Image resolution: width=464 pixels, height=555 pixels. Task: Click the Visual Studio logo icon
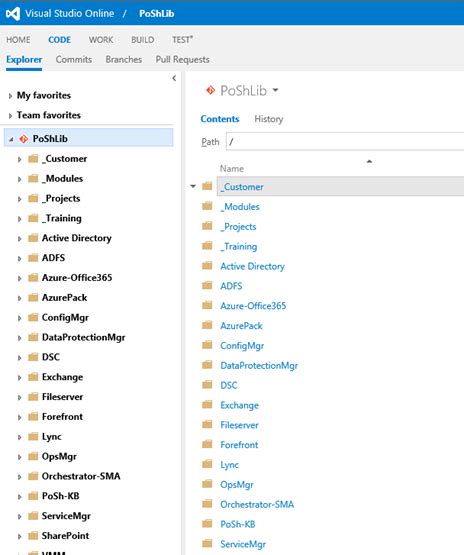pos(13,14)
